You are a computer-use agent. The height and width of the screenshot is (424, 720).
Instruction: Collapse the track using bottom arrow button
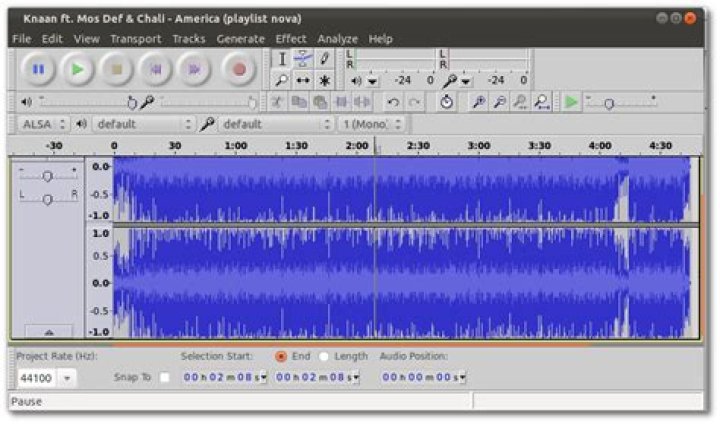[49, 332]
